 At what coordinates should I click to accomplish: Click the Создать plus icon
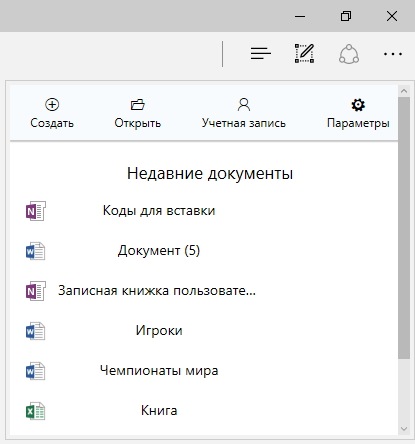click(x=52, y=105)
